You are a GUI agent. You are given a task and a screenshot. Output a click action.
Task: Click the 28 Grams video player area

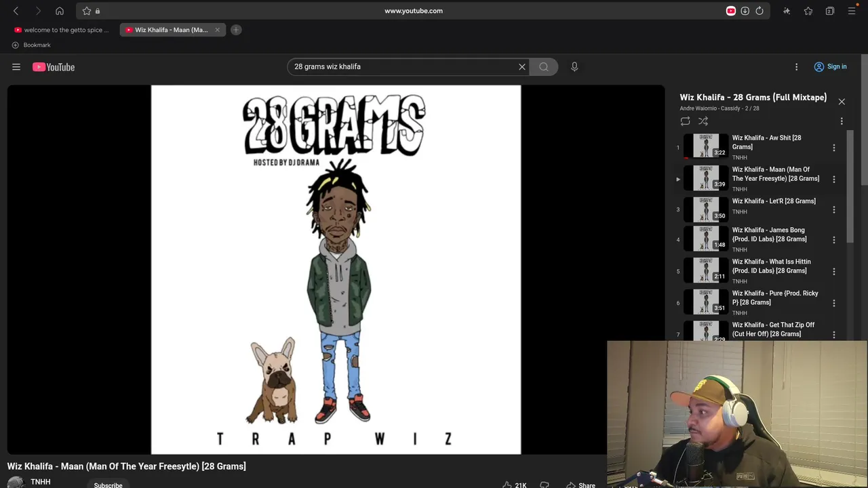click(336, 270)
